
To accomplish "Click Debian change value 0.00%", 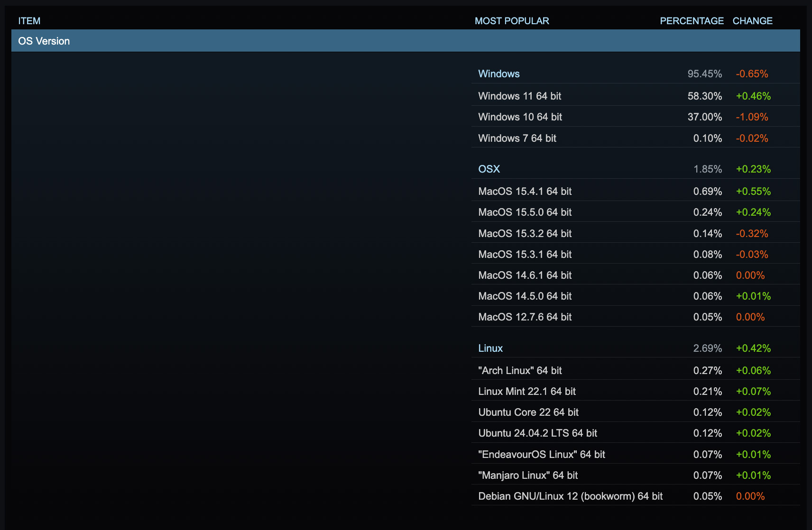I will pyautogui.click(x=750, y=496).
